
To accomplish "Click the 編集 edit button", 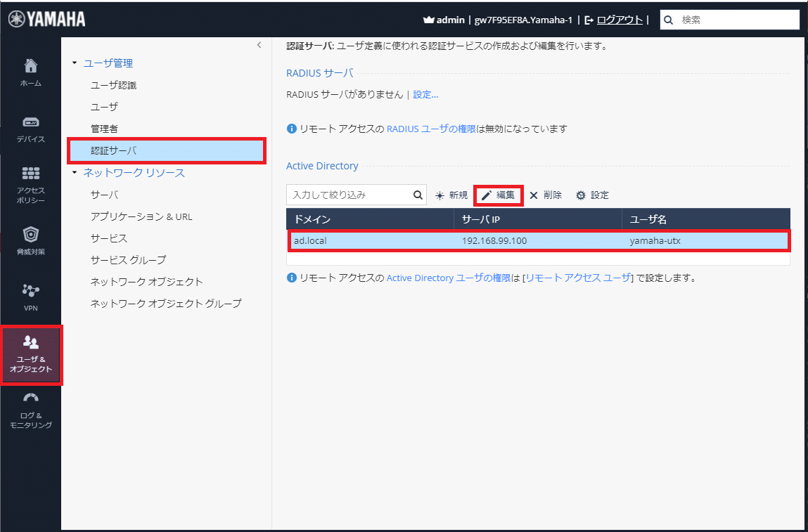I will (498, 195).
